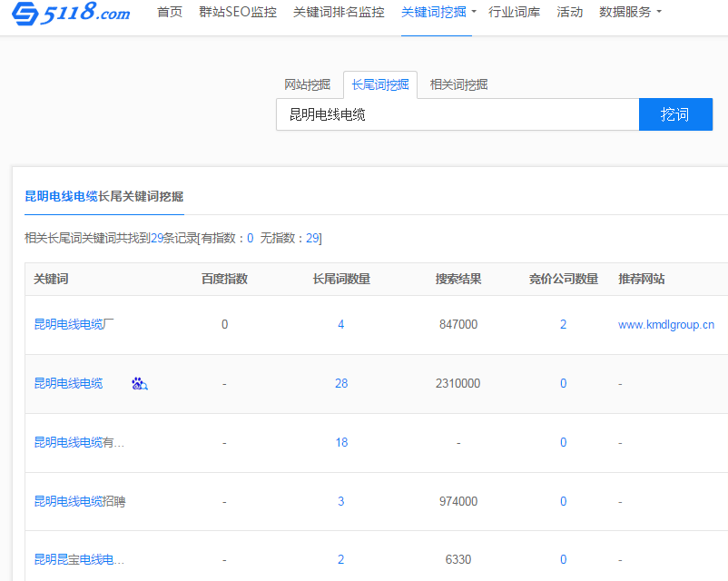Switch to the 网站挖掘 tab

pyautogui.click(x=309, y=84)
